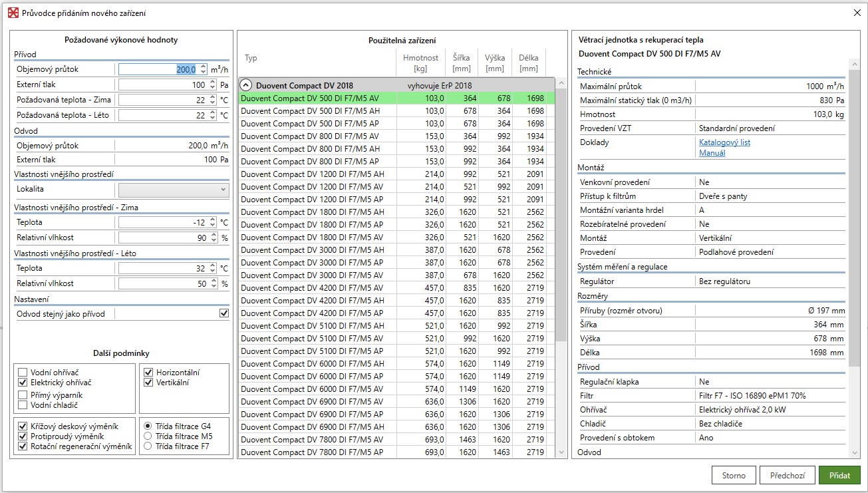The width and height of the screenshot is (868, 493).
Task: Enable the Vodní chladič checkbox
Action: 23,405
